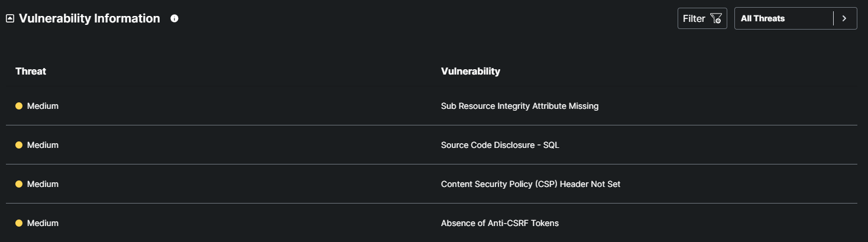This screenshot has height=242, width=868.
Task: Open Source Code Disclosure - SQL entry
Action: pyautogui.click(x=500, y=145)
